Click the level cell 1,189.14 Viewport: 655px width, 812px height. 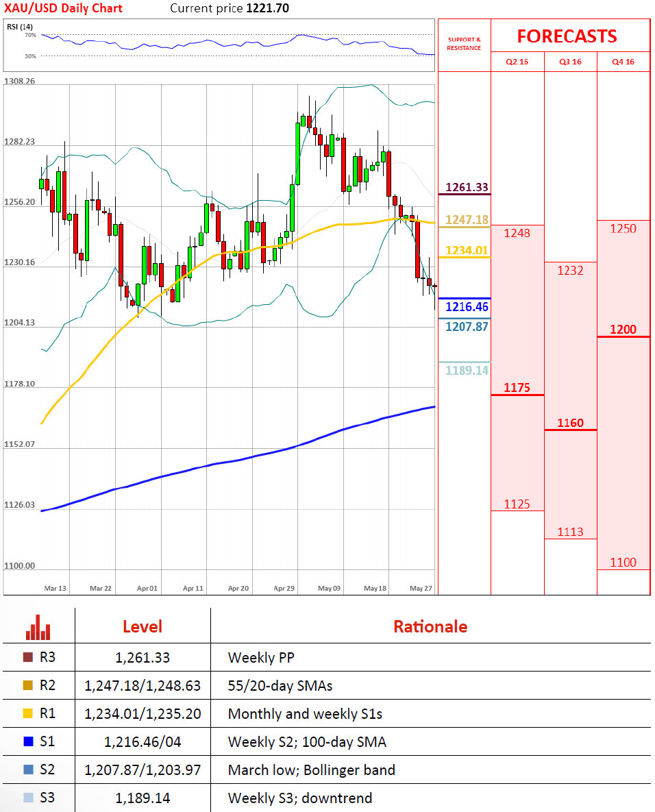coord(143,798)
